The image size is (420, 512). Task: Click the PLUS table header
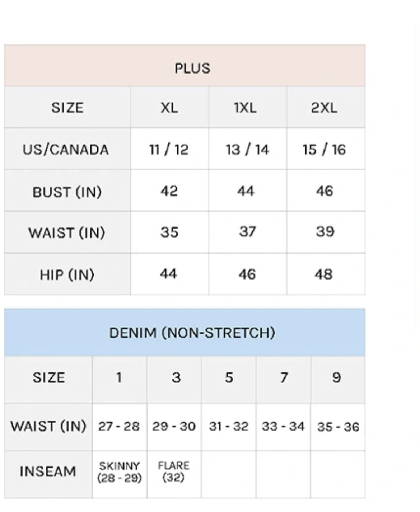[192, 68]
